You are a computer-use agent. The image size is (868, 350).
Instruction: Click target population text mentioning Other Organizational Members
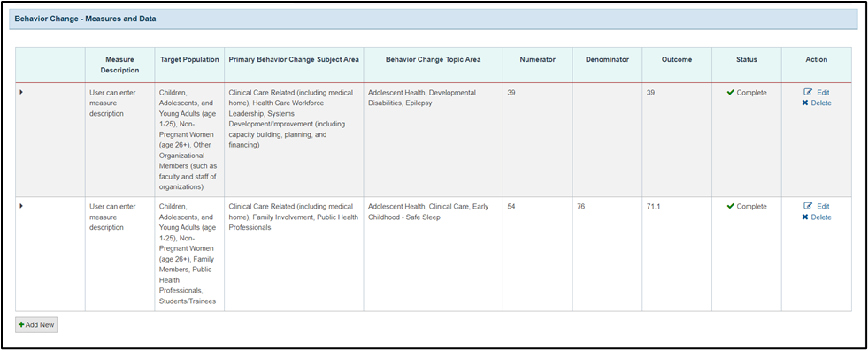(x=189, y=140)
